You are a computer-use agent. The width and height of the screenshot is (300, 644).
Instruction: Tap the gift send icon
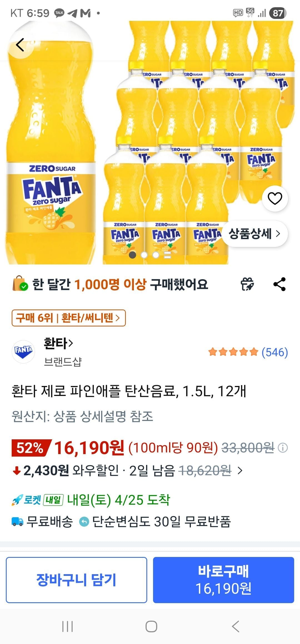coord(247,284)
